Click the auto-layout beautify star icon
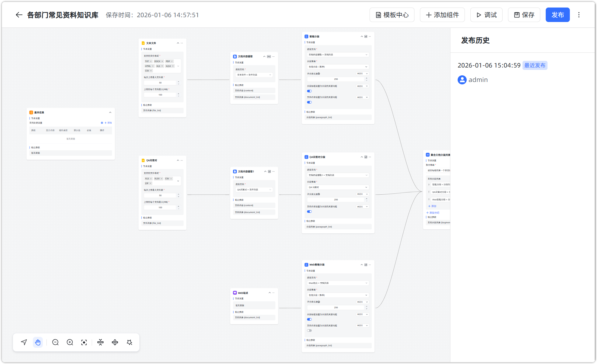Viewport: 597px width, 364px height. click(130, 342)
